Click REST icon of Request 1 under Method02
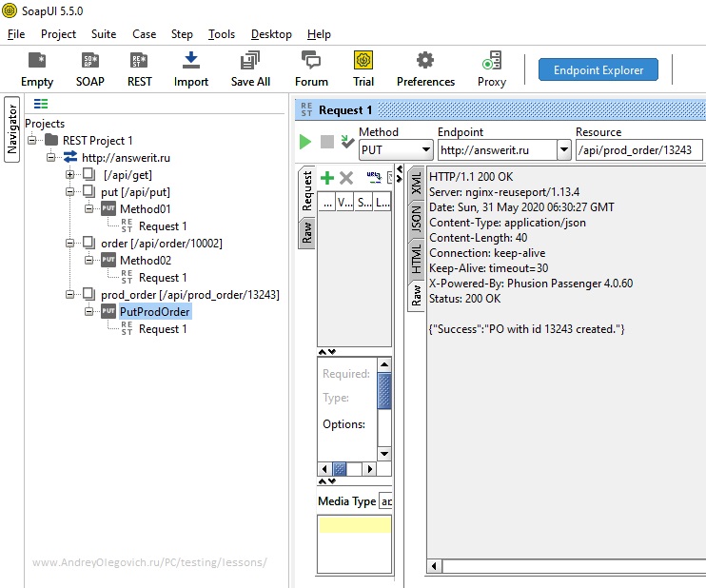The image size is (706, 588). [x=127, y=277]
